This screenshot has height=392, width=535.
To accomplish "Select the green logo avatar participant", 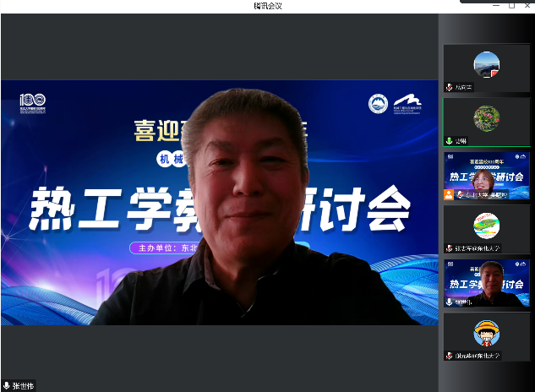I will click(486, 226).
